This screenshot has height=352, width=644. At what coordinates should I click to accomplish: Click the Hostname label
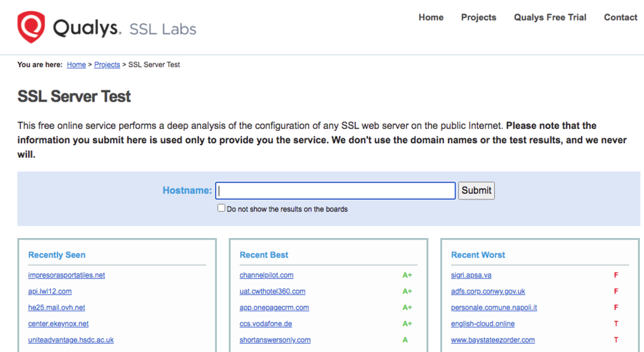pos(187,191)
